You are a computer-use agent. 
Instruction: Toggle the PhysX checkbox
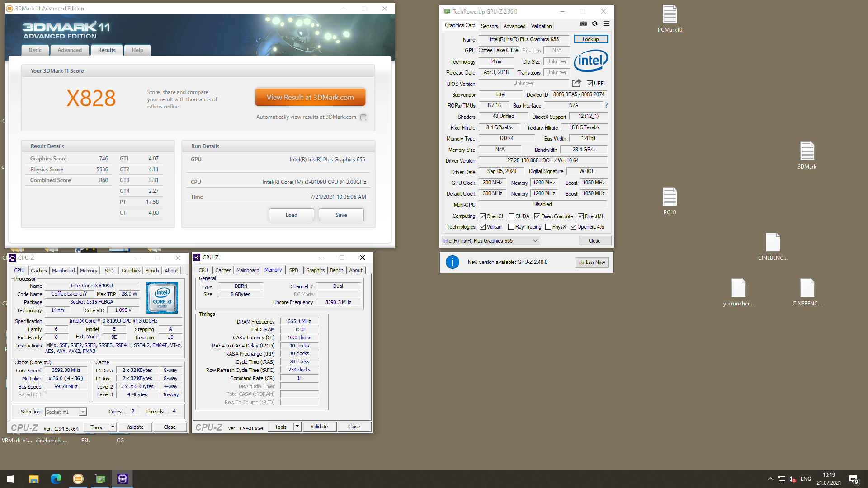point(548,227)
